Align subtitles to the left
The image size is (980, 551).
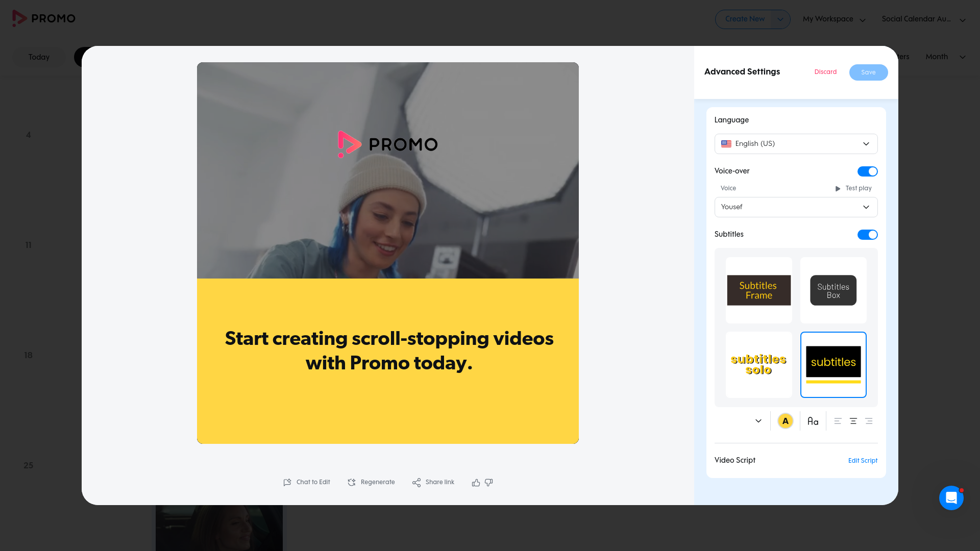(x=838, y=421)
